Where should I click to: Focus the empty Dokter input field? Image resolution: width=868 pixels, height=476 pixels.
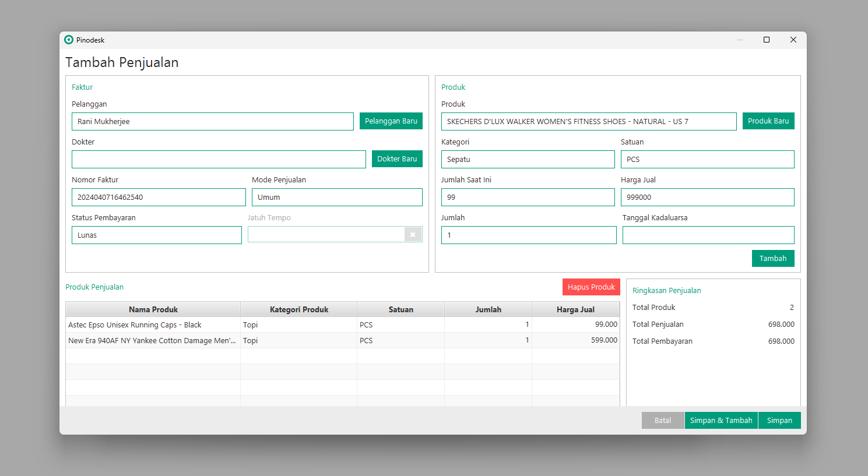point(219,160)
